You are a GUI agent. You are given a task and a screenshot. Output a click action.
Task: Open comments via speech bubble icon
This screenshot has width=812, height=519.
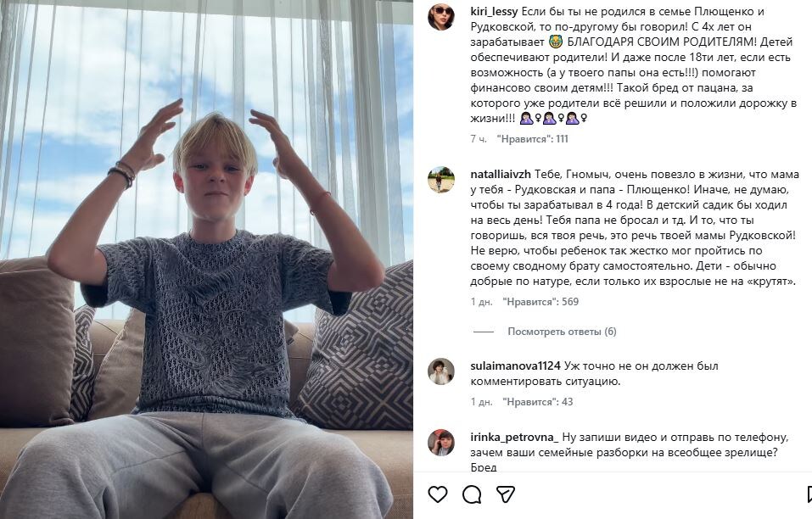[472, 494]
